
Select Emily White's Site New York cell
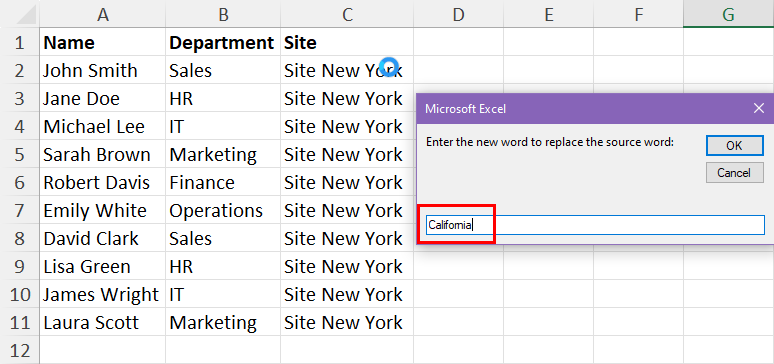coord(347,210)
